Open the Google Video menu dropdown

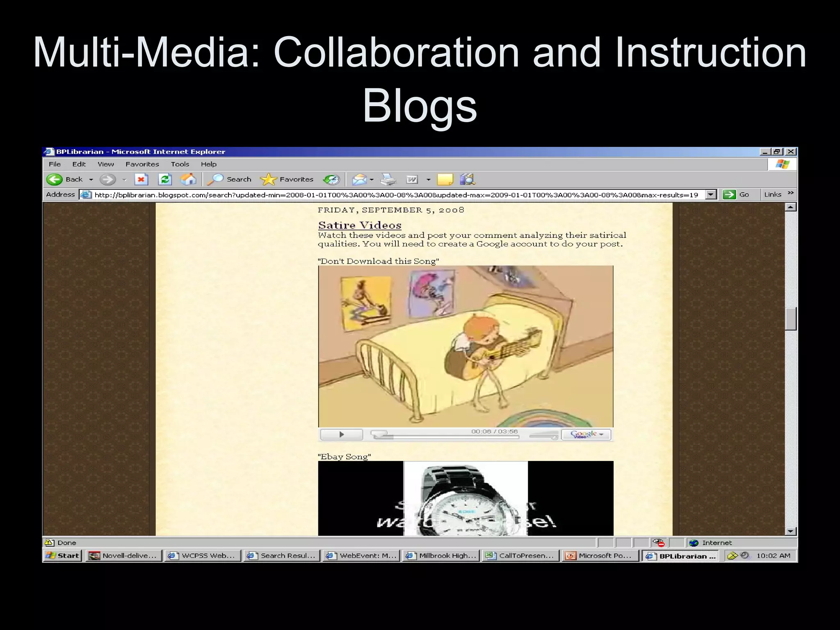586,434
